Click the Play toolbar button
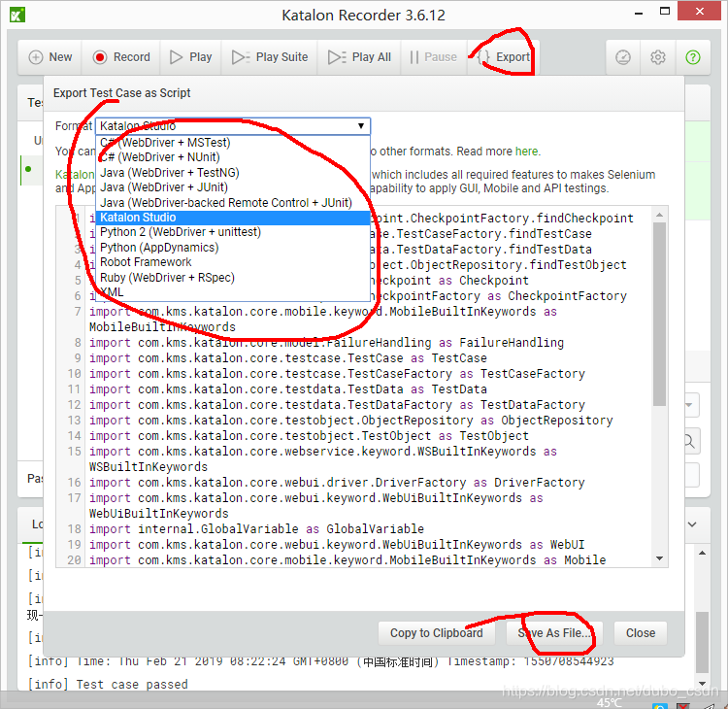The width and height of the screenshot is (728, 709). [191, 57]
